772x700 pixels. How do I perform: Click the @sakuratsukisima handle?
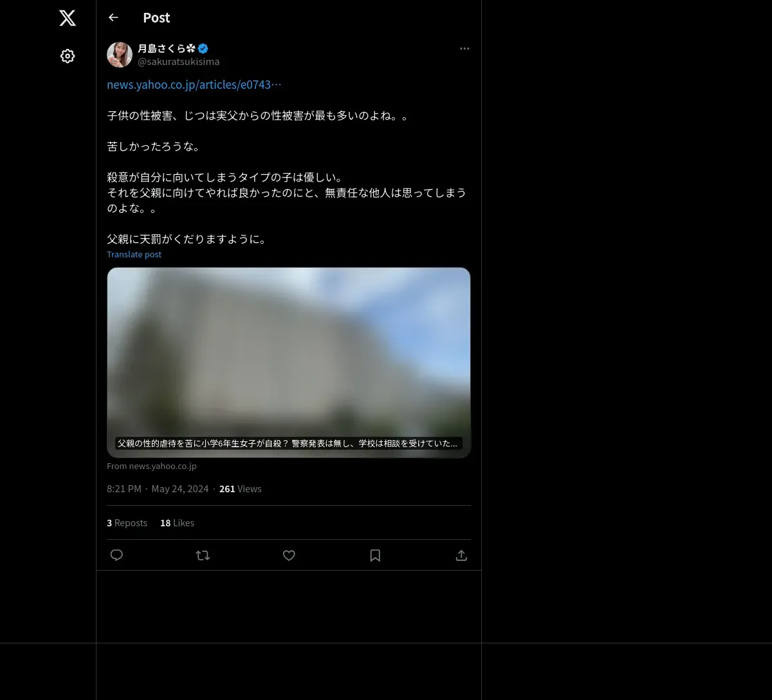tap(179, 62)
